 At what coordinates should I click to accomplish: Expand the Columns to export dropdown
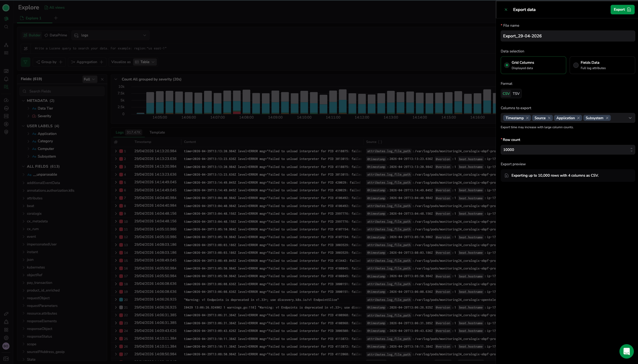point(630,118)
